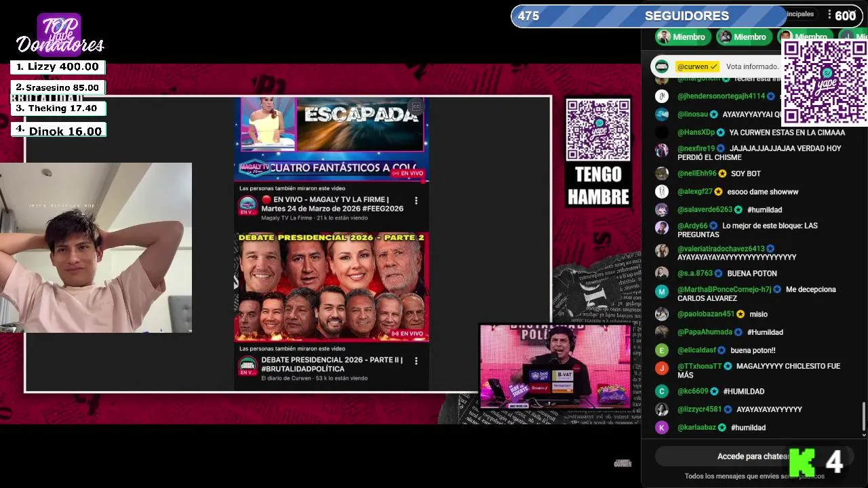Click the follower goal number 600
This screenshot has height=488, width=868.
(x=846, y=16)
